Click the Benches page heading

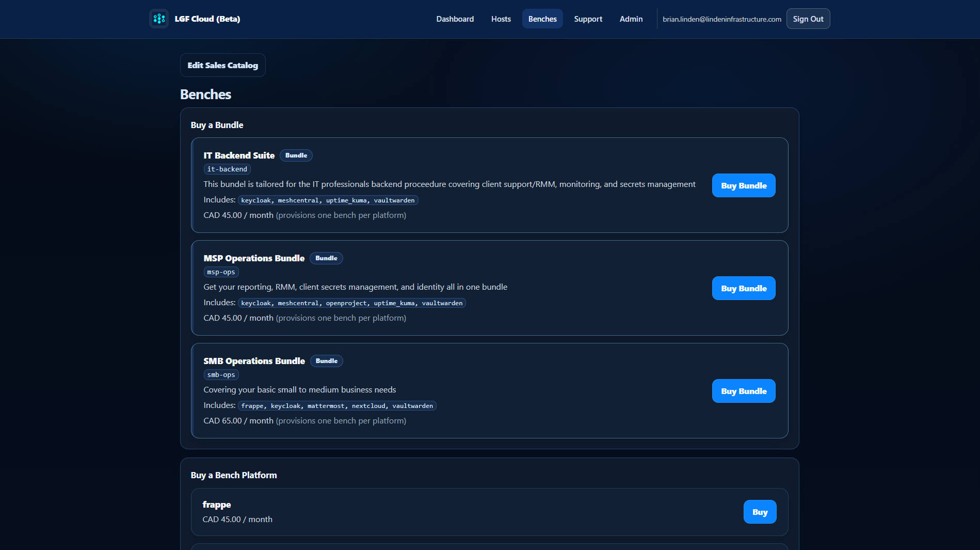pos(205,95)
